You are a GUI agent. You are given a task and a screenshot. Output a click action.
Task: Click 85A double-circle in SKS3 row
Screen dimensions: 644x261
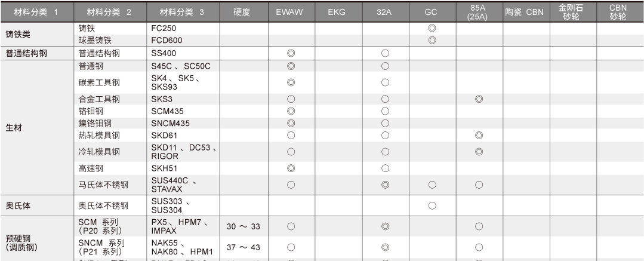(x=479, y=99)
